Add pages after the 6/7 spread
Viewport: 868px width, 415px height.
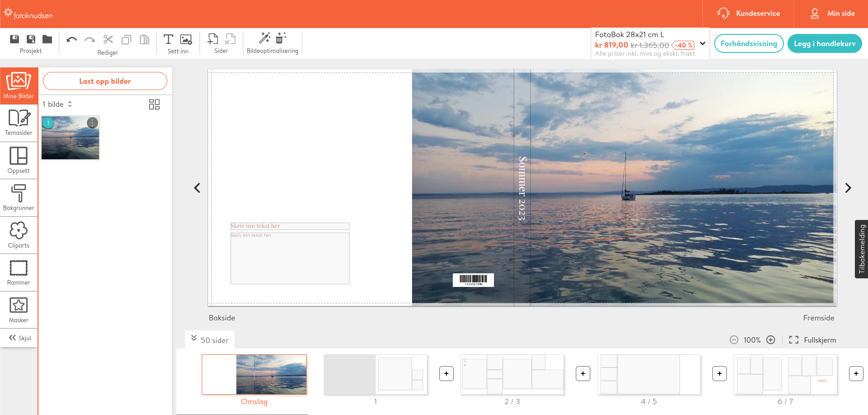pos(856,373)
